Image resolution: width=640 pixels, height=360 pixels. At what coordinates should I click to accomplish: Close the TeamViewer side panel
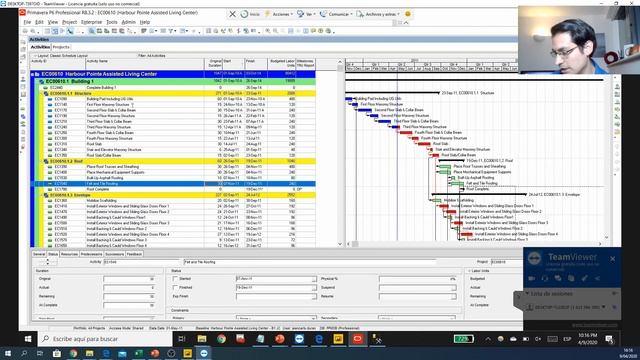click(x=613, y=259)
